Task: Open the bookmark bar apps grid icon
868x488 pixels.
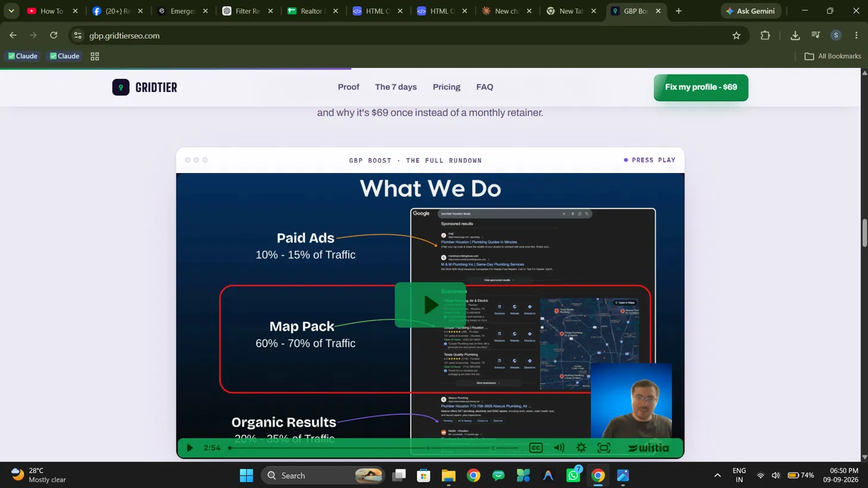Action: (95, 56)
